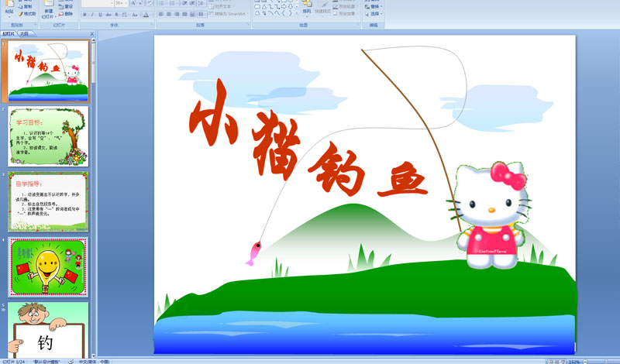Decrease font size with the shrink-font button
The width and height of the screenshot is (620, 364).
(x=140, y=3)
